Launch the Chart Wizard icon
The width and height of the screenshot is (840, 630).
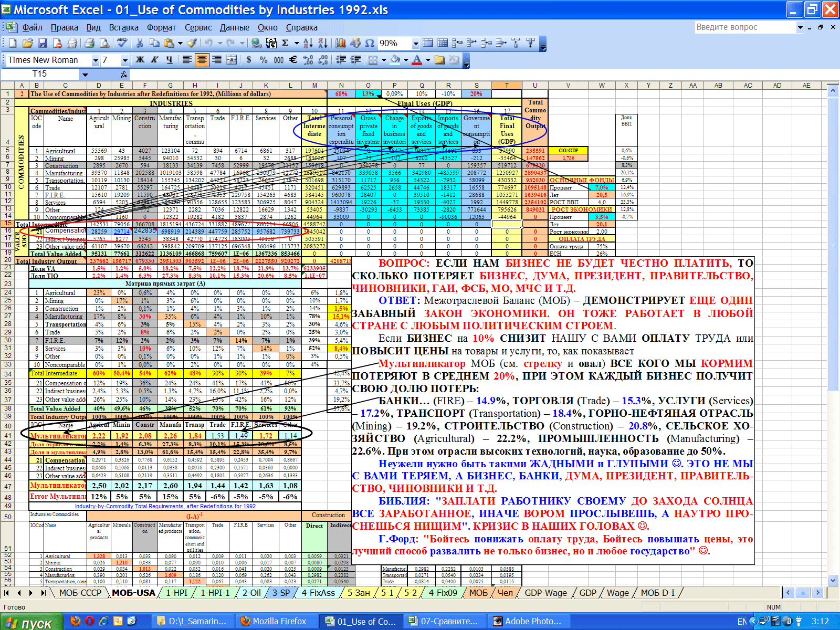click(x=341, y=43)
